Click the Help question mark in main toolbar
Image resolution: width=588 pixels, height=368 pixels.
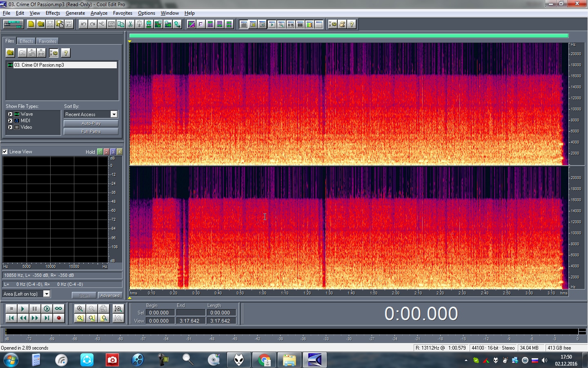click(x=352, y=24)
